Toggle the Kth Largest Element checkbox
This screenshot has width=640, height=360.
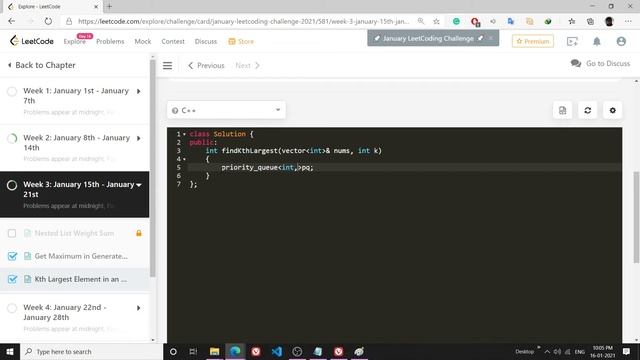pyautogui.click(x=12, y=279)
